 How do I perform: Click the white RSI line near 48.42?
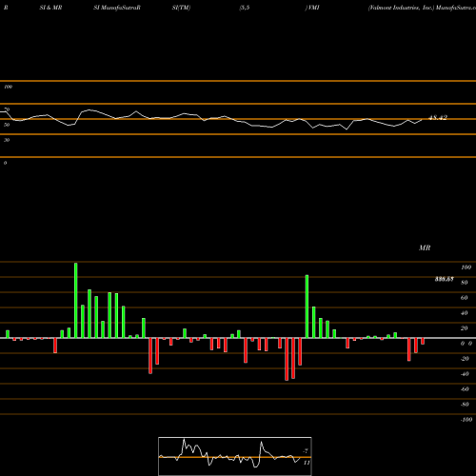[419, 121]
